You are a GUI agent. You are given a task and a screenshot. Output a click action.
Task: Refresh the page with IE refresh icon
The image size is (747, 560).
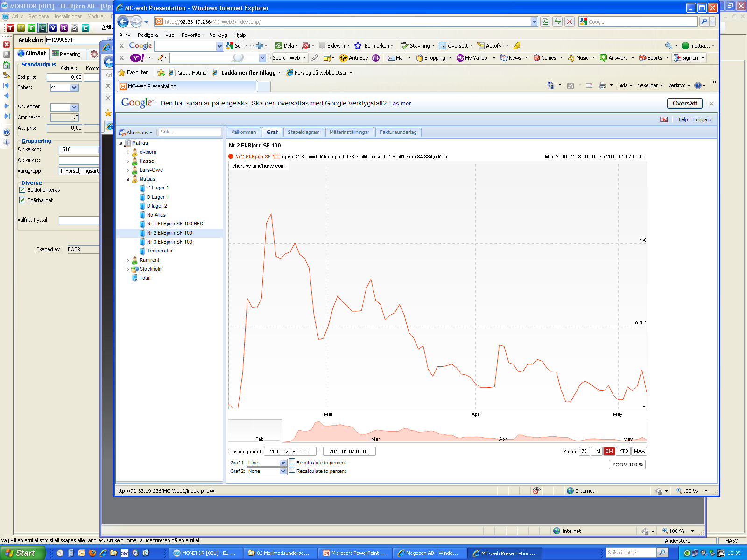pos(557,21)
